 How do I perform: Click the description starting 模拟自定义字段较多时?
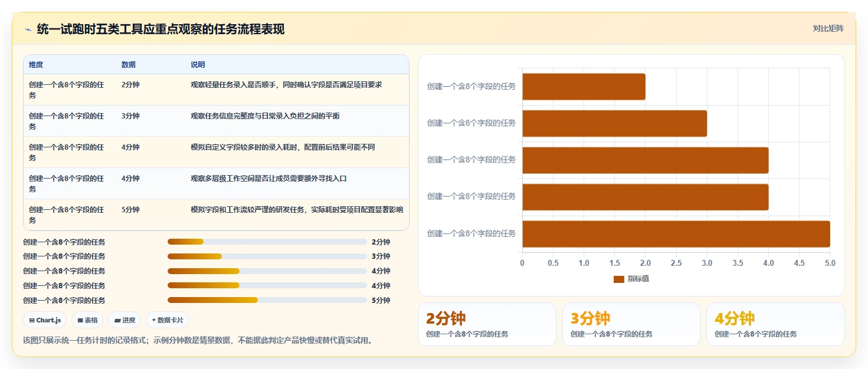[x=283, y=147]
